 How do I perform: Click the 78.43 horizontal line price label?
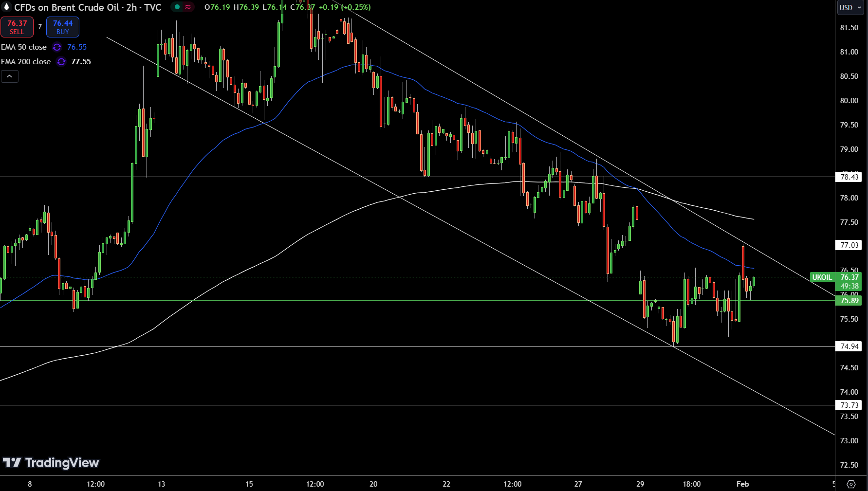coord(849,177)
